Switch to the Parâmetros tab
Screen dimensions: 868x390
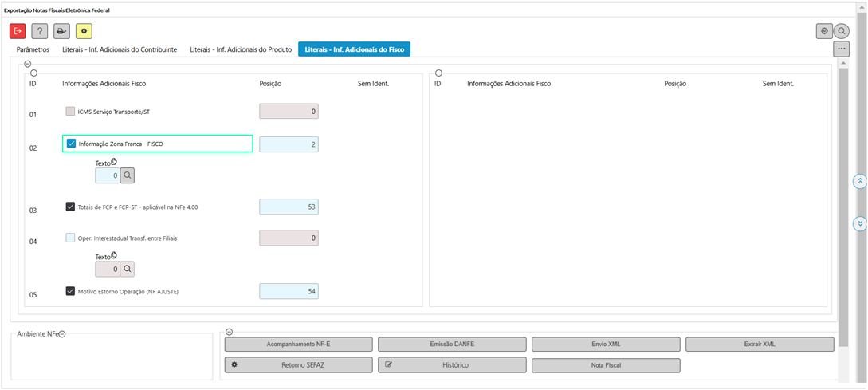point(33,49)
